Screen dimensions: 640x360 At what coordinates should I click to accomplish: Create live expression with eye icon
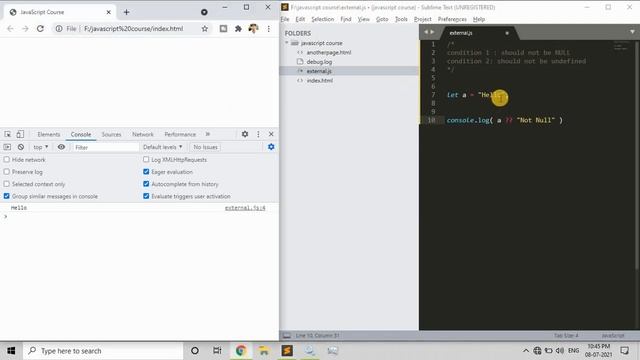pyautogui.click(x=61, y=147)
